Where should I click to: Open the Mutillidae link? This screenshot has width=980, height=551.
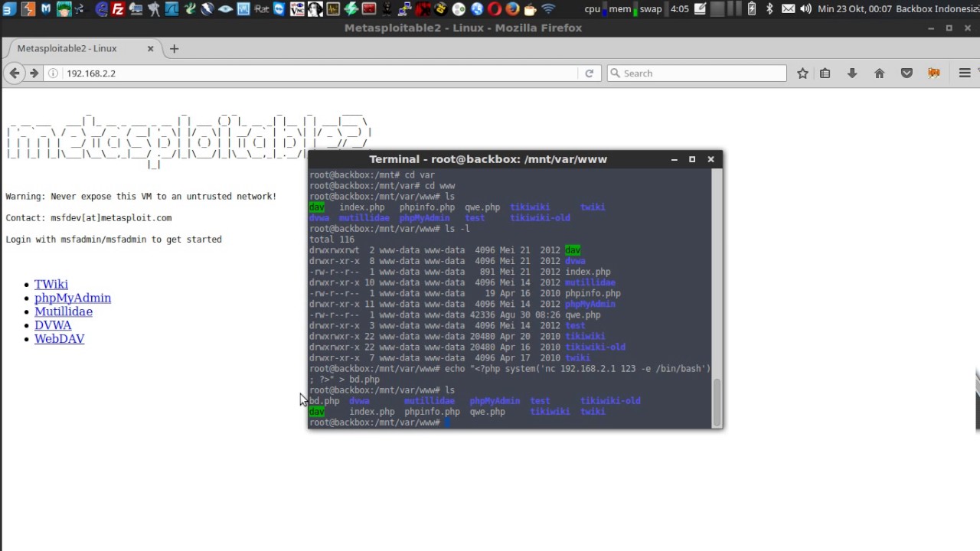click(64, 311)
